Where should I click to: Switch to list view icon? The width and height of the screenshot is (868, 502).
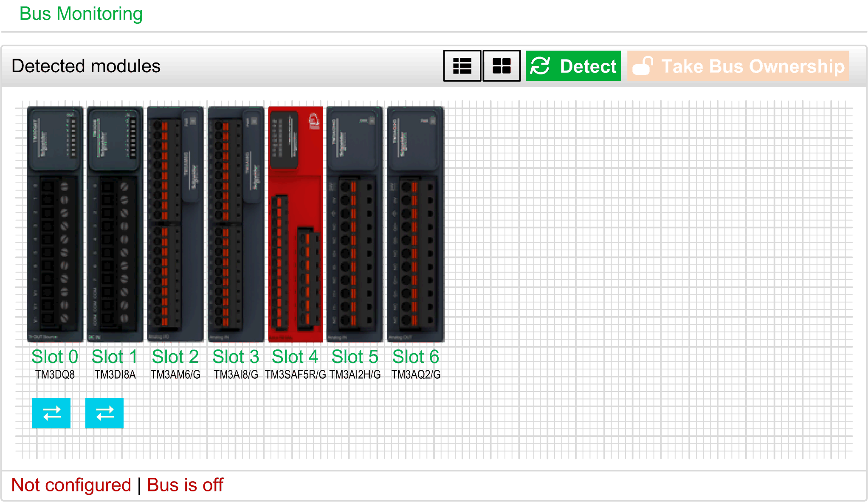(x=462, y=66)
